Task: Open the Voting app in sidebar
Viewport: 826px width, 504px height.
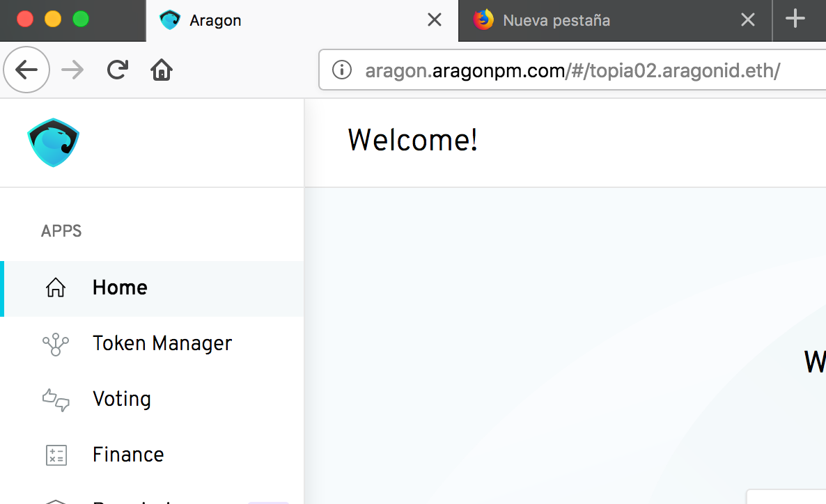Action: click(153, 399)
